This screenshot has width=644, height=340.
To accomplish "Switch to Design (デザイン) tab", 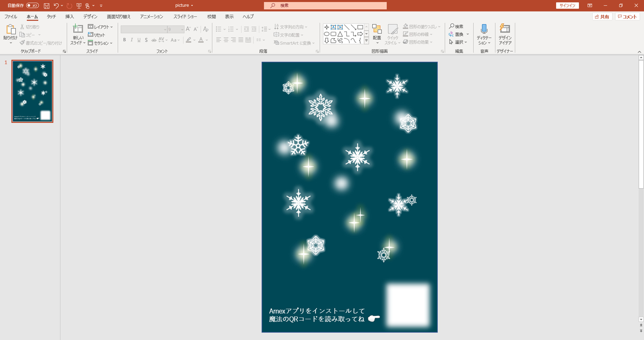I will coord(90,16).
